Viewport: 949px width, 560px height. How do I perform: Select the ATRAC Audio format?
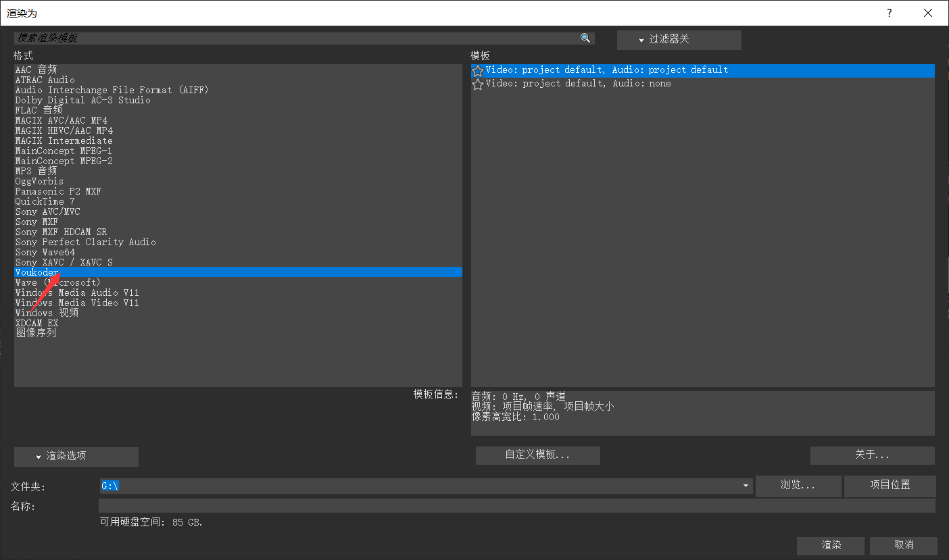pos(238,80)
